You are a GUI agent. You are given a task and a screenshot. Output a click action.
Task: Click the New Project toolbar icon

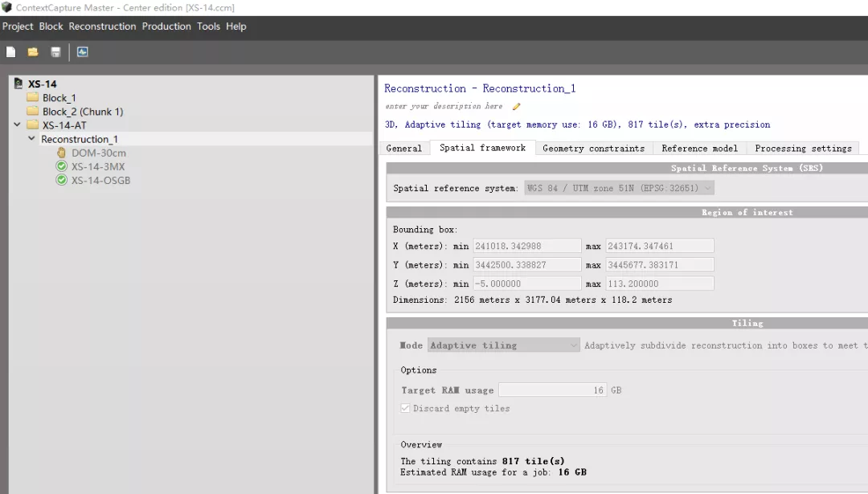point(10,52)
